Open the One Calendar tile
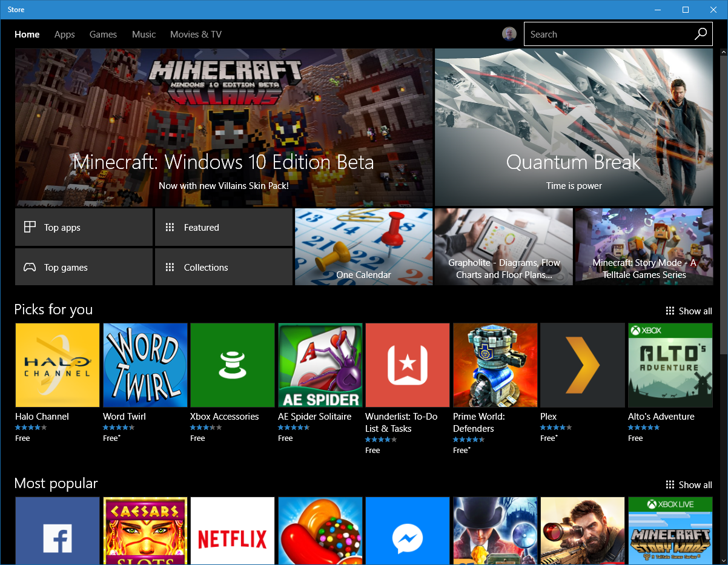This screenshot has height=565, width=728. pos(363,246)
